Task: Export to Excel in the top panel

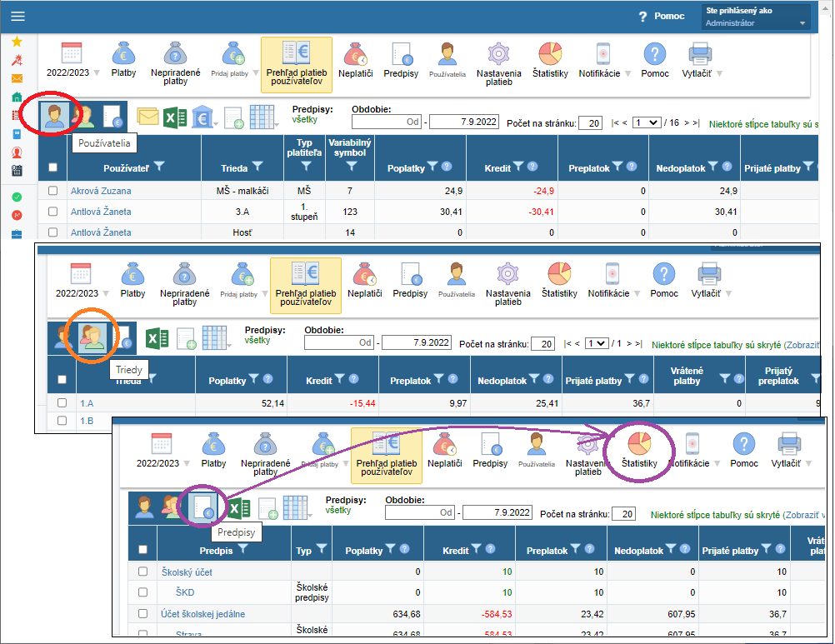Action: (175, 117)
